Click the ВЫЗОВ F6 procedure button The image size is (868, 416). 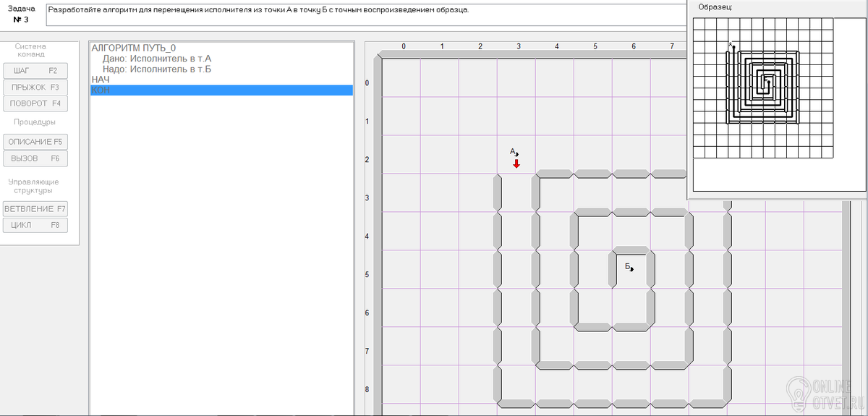pyautogui.click(x=35, y=158)
